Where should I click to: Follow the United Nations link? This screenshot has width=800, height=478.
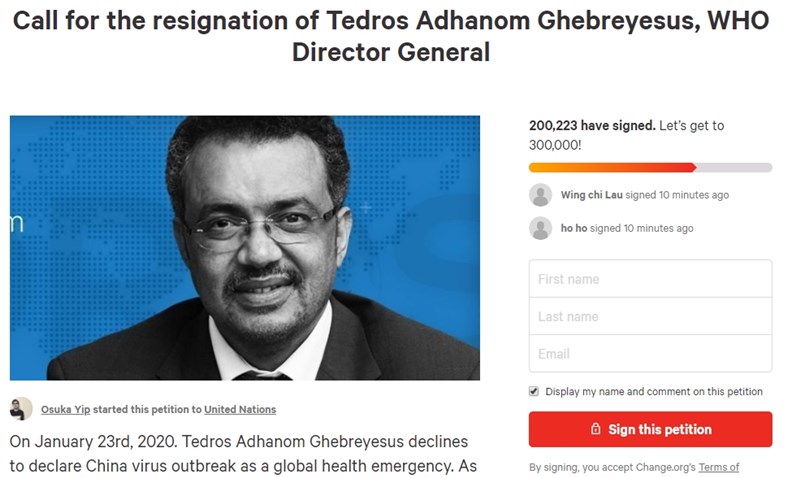coord(240,409)
